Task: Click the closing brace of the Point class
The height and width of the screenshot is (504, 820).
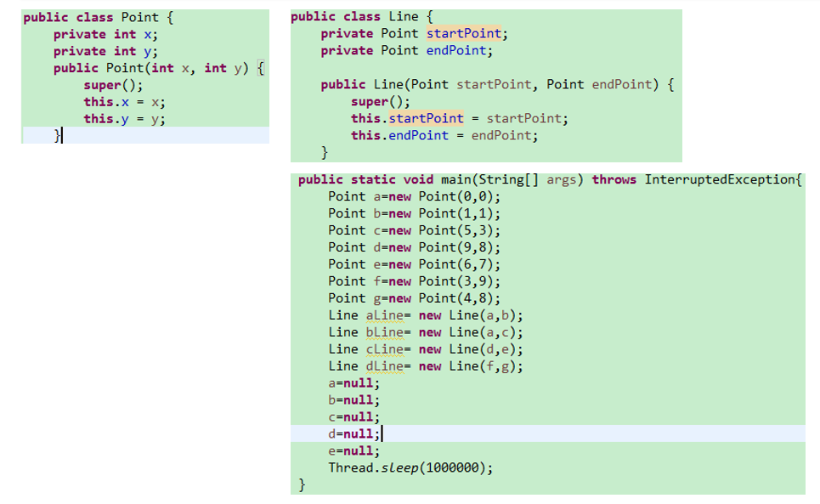Action: [x=57, y=136]
